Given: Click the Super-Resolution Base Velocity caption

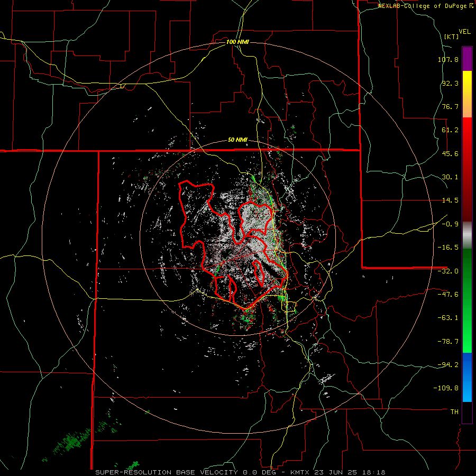Looking at the screenshot, I should coord(188,472).
